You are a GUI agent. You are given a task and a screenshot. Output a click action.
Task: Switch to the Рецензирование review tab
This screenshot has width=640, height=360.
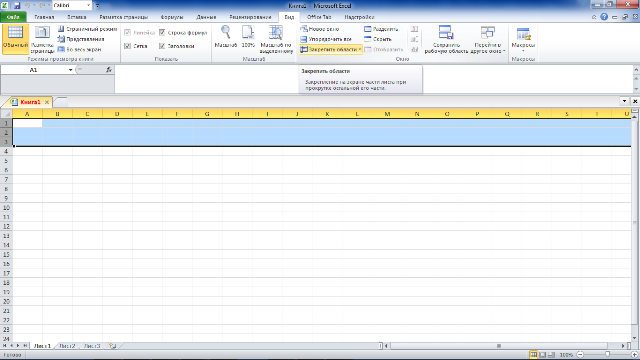pos(250,17)
